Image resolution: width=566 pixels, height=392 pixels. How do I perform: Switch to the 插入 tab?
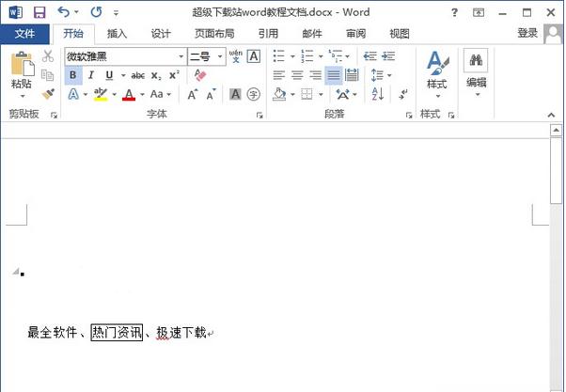pyautogui.click(x=117, y=34)
